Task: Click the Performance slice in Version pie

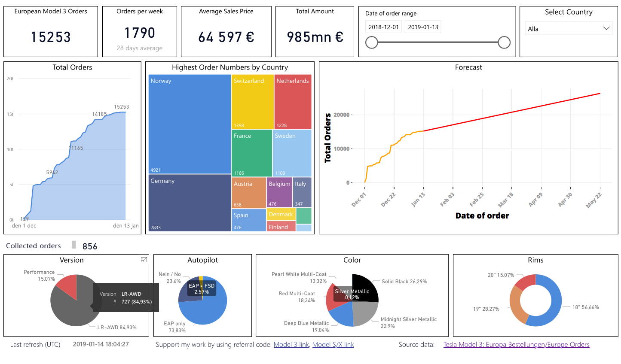Action: point(68,286)
